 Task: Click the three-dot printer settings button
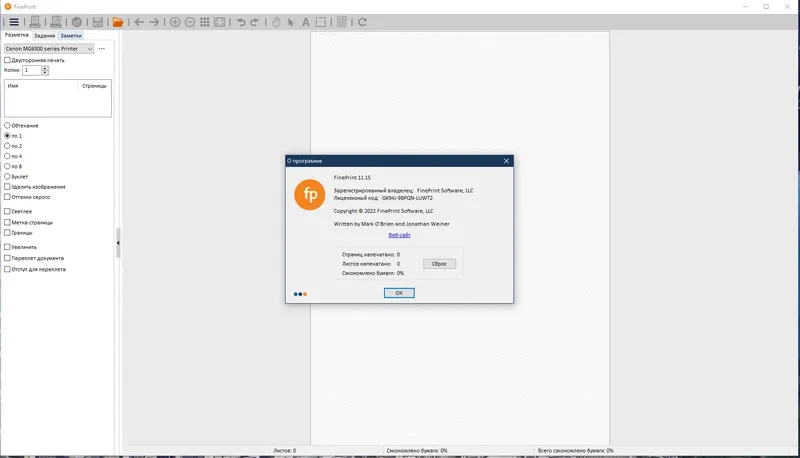[x=102, y=49]
